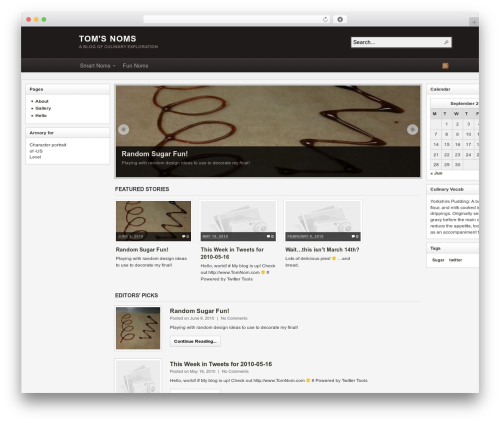This screenshot has width=500, height=423.
Task: Click featured title This Week in Tweets
Action: point(232,253)
